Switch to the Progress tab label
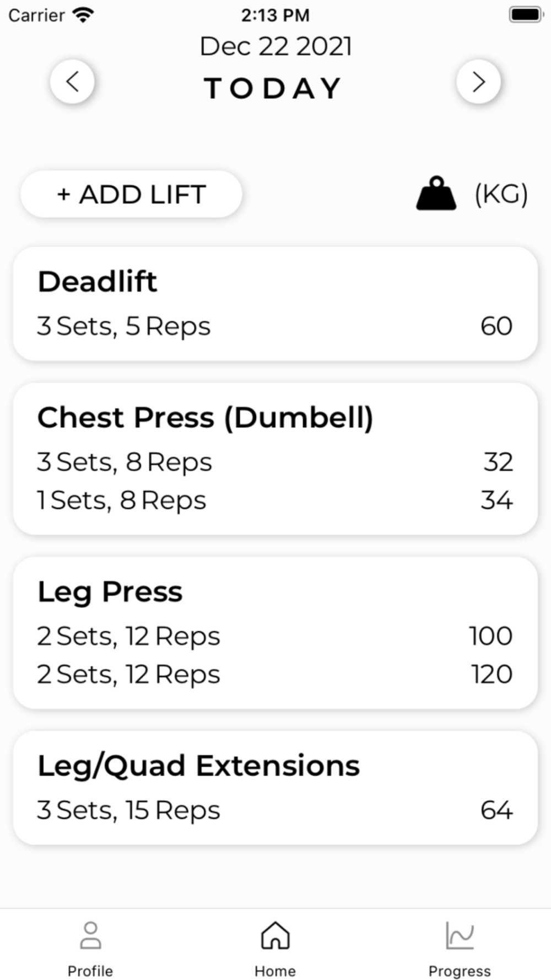This screenshot has width=551, height=980. (460, 971)
